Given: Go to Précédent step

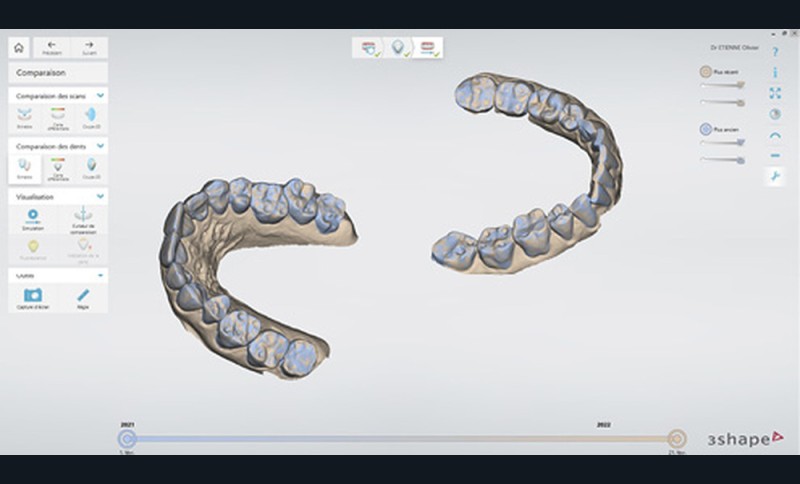Looking at the screenshot, I should pos(52,47).
